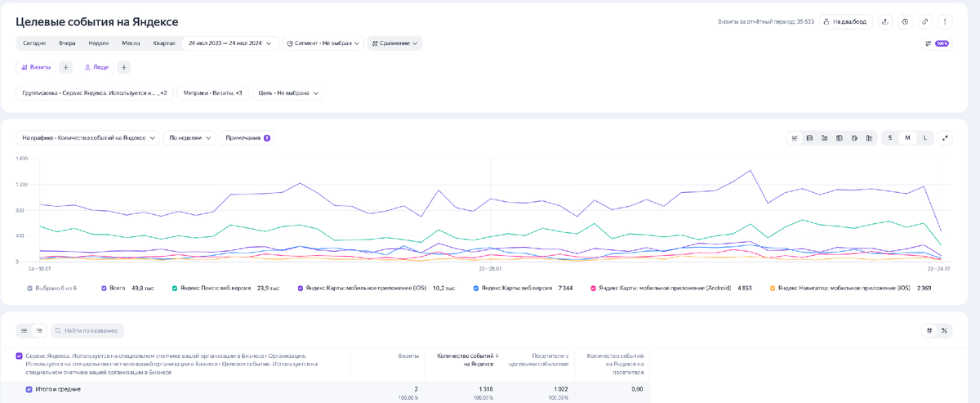The image size is (980, 403).
Task: Set chart size to S
Action: (x=890, y=138)
